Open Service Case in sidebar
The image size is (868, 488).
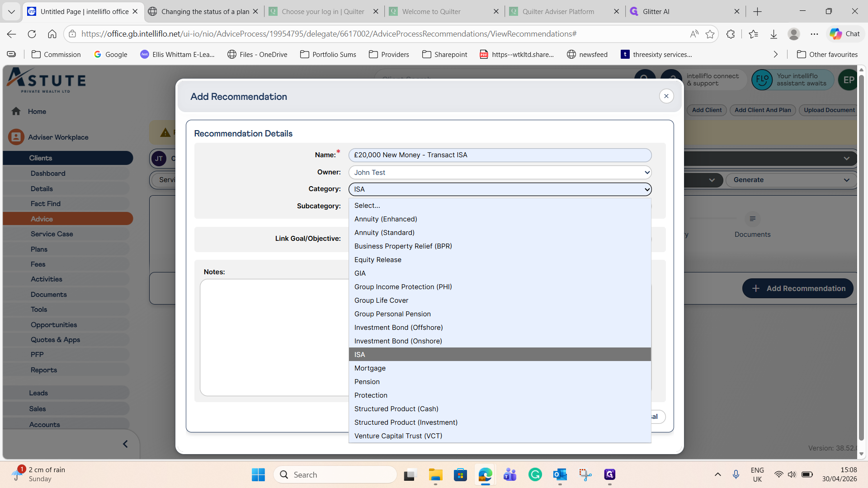66,234
